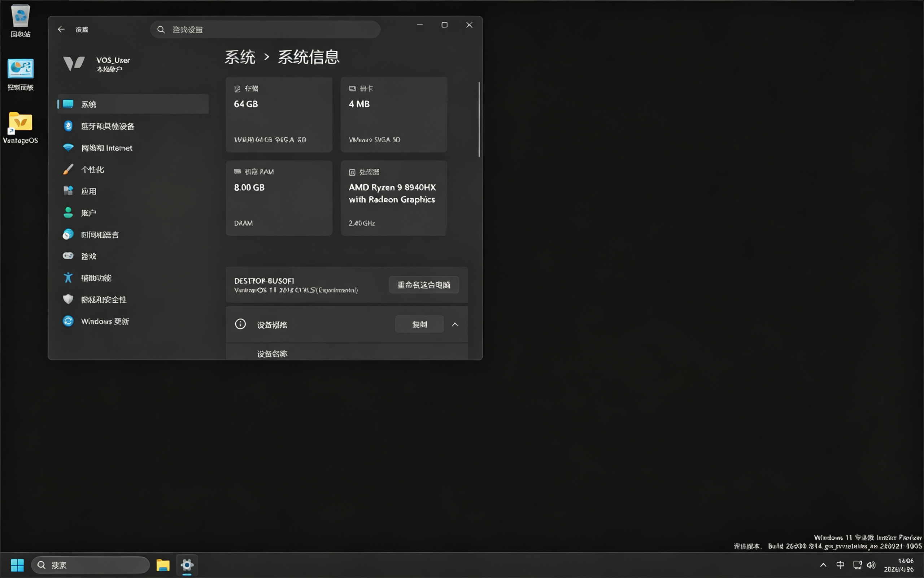The image size is (924, 578).
Task: Click the computer name left of the rename button
Action: 264,281
